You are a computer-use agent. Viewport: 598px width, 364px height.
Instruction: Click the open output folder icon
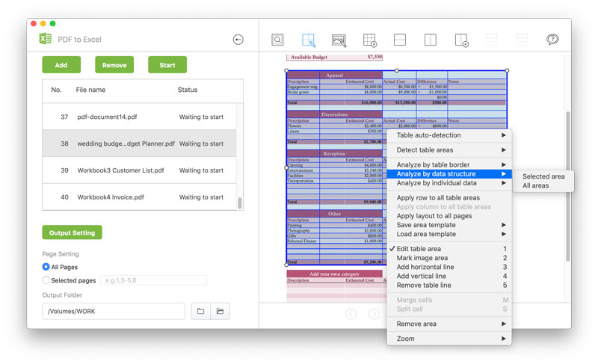[x=220, y=311]
